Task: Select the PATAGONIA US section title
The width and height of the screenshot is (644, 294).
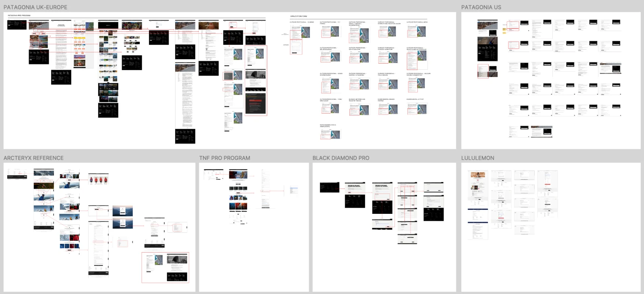Action: [481, 7]
